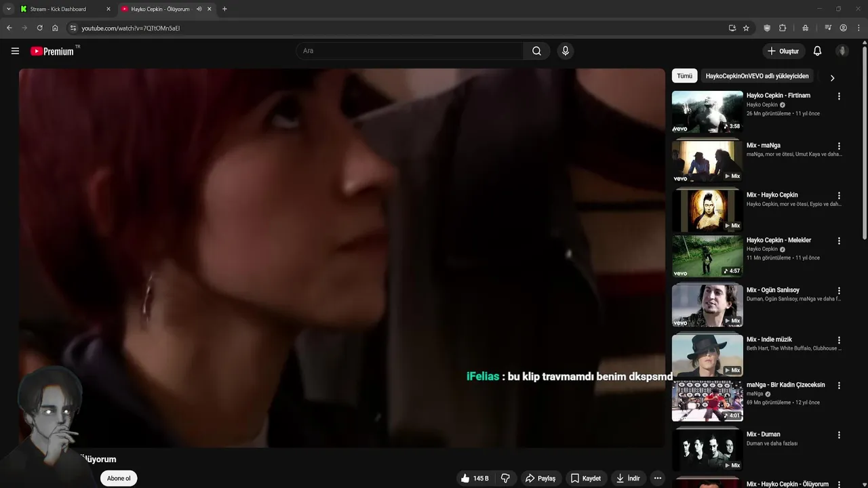Open Chrome three-dot menu
The image size is (868, 488).
[x=858, y=28]
